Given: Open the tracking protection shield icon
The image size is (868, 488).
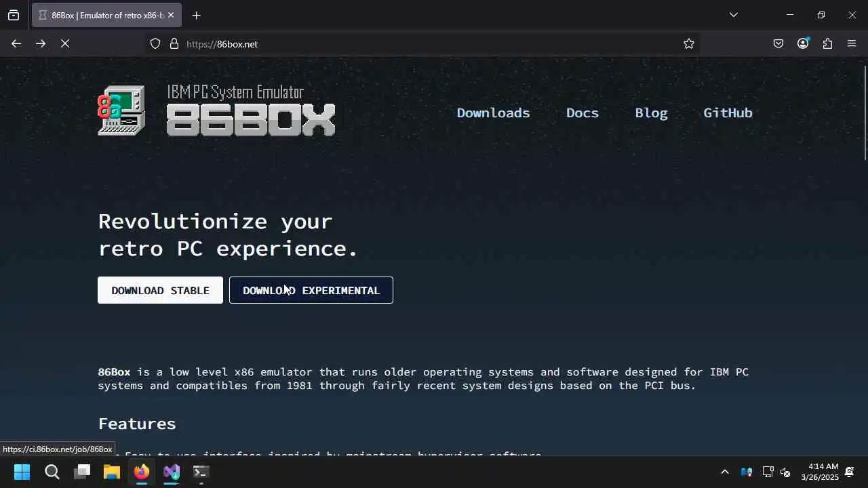Looking at the screenshot, I should click(155, 43).
